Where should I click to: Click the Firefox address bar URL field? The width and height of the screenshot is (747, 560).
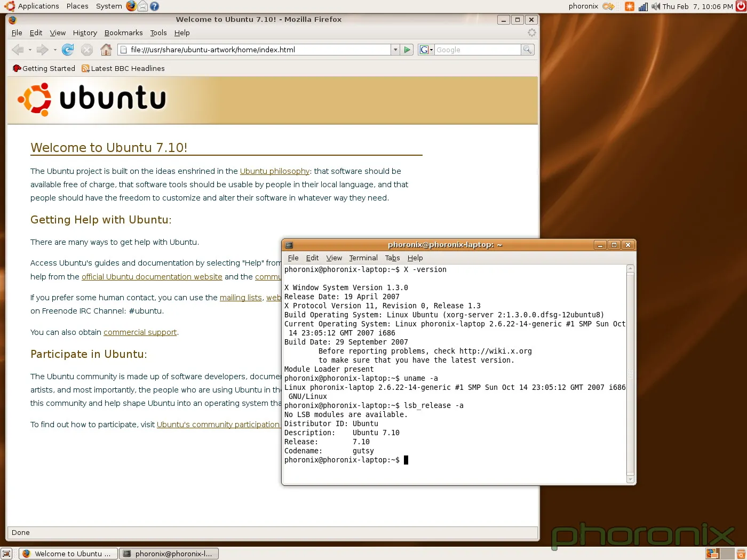[254, 50]
